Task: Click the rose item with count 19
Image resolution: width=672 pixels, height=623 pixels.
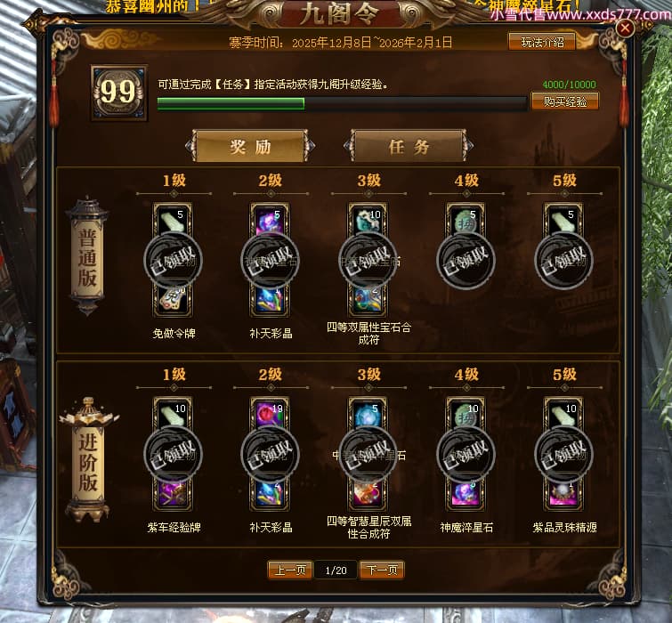Action: point(270,414)
